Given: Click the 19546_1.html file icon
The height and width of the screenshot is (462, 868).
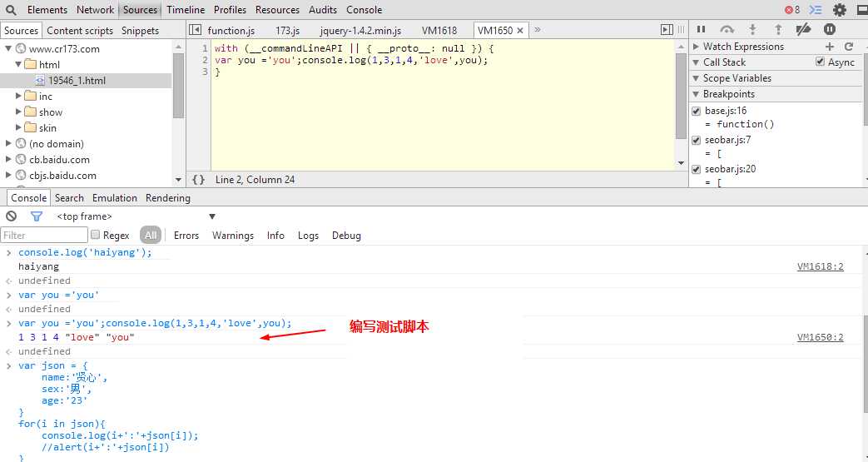Looking at the screenshot, I should point(40,80).
